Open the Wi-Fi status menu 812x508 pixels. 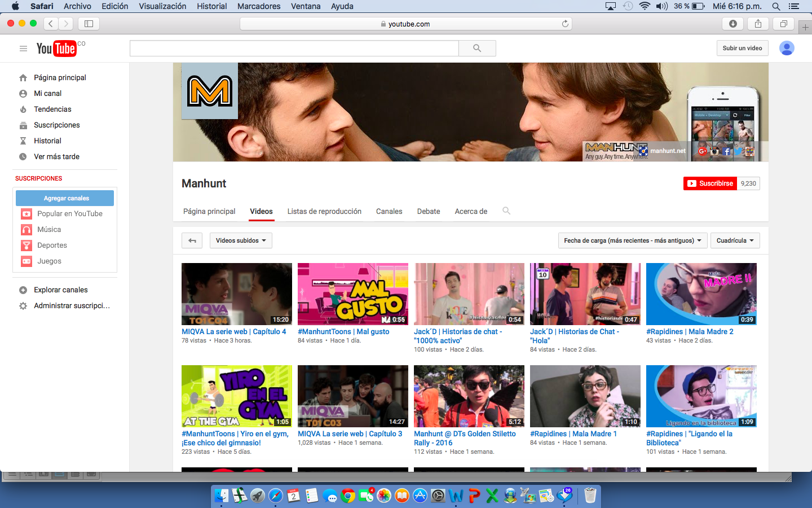click(x=645, y=6)
